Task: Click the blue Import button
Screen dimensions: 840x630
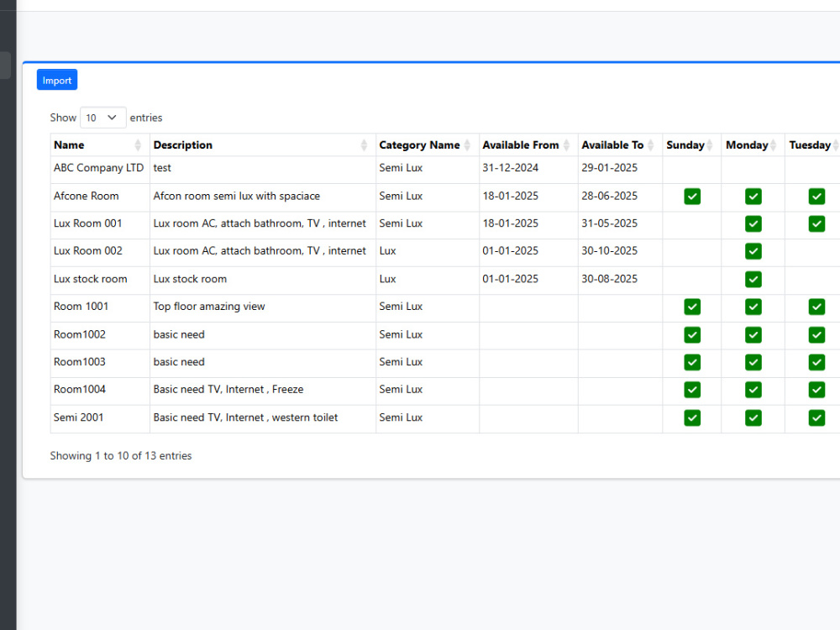Action: 57,80
